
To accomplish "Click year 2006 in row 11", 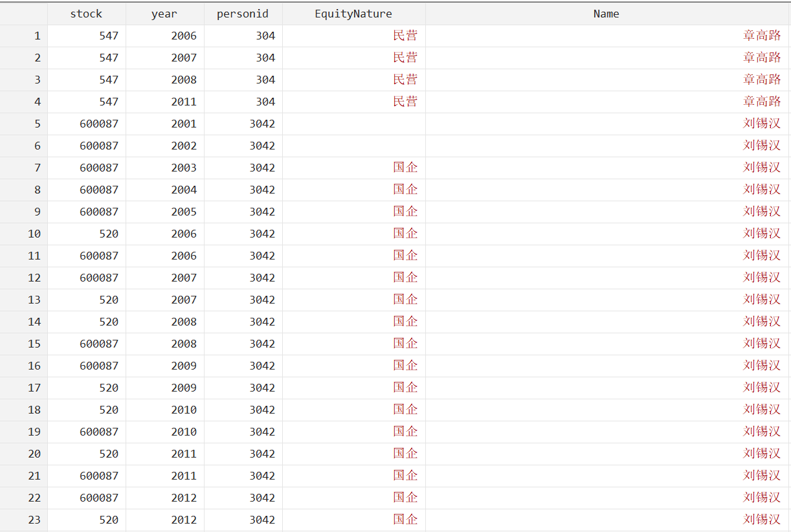I will tap(184, 256).
